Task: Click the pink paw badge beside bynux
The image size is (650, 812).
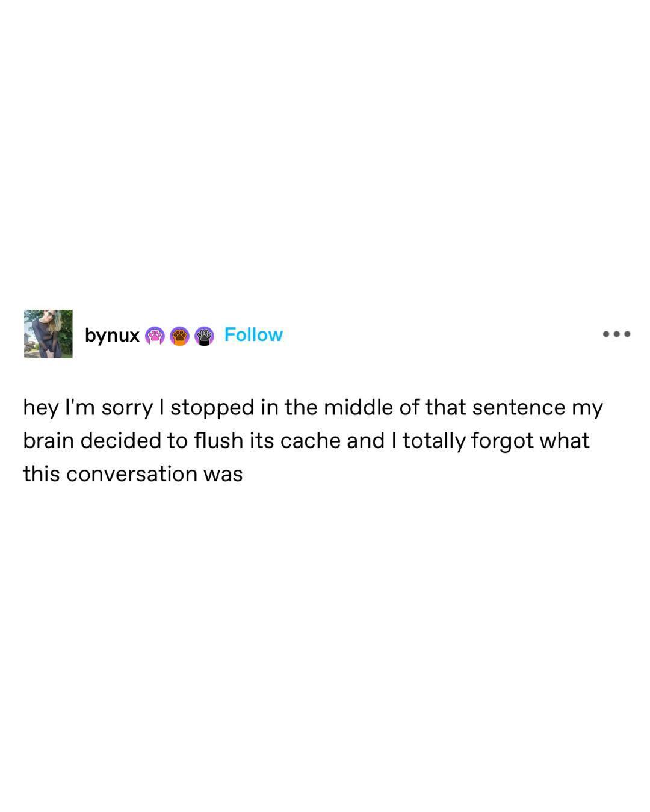Action: pos(155,336)
